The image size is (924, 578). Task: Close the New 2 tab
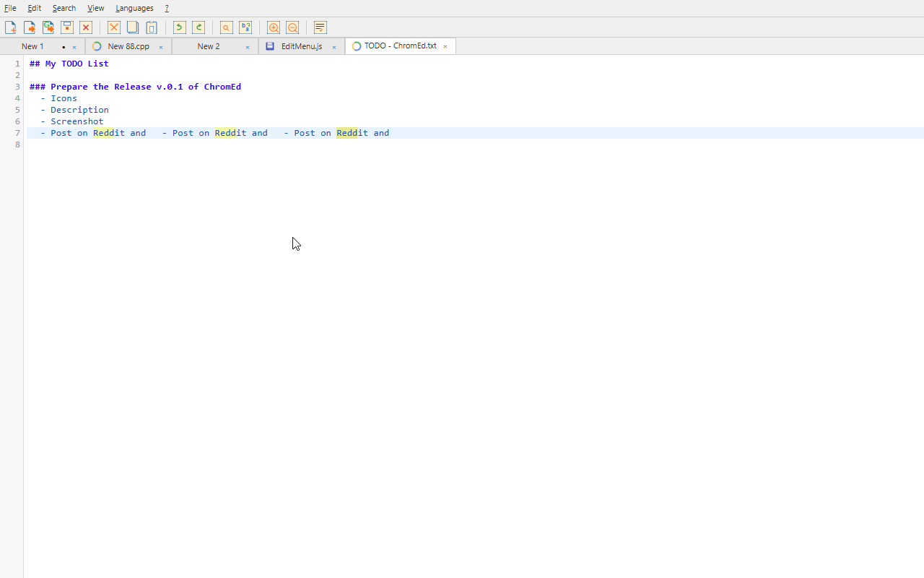click(x=248, y=47)
